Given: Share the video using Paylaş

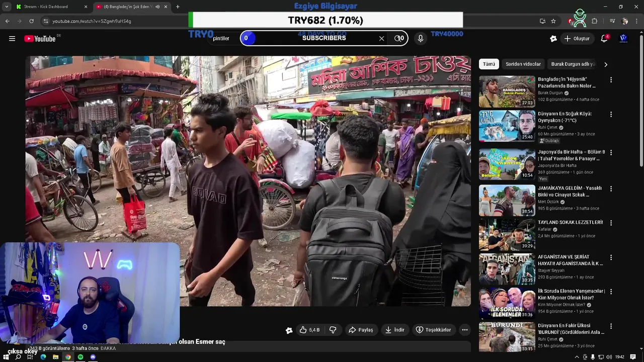Looking at the screenshot, I should click(x=361, y=330).
